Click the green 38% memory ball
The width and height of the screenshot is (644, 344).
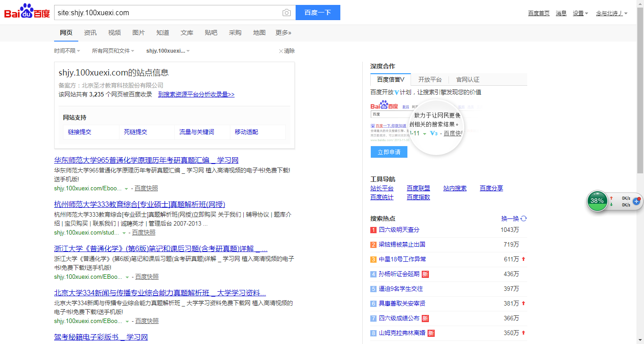[x=597, y=201]
